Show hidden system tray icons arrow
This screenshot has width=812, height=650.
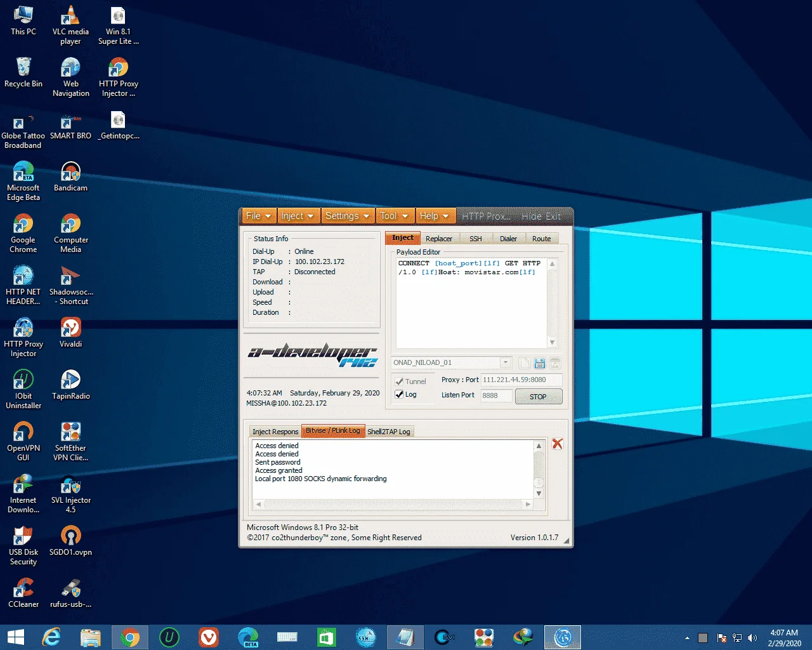point(687,638)
